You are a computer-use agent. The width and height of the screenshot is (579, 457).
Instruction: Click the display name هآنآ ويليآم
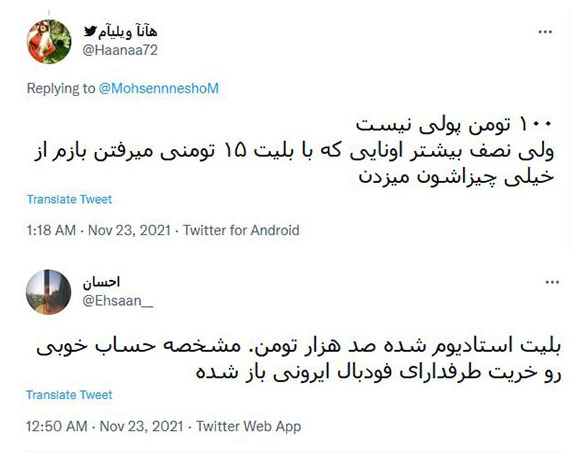click(127, 32)
